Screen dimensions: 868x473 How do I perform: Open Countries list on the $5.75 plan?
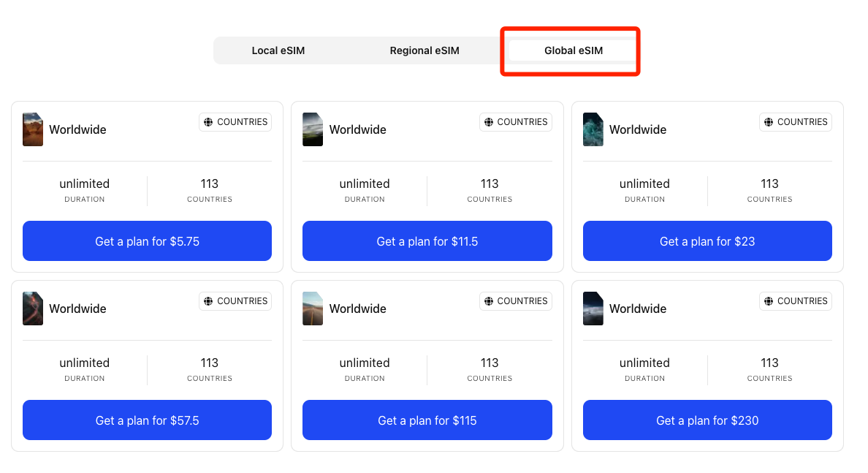[235, 122]
